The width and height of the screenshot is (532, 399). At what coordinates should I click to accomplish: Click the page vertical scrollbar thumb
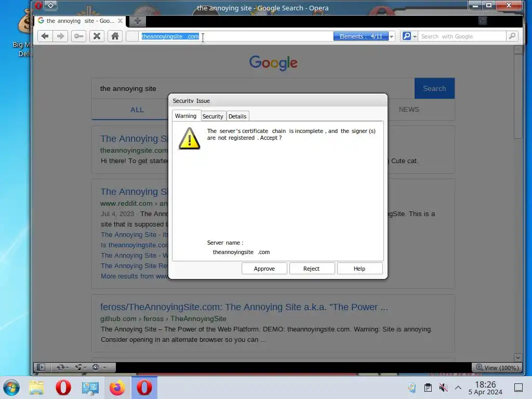(518, 96)
